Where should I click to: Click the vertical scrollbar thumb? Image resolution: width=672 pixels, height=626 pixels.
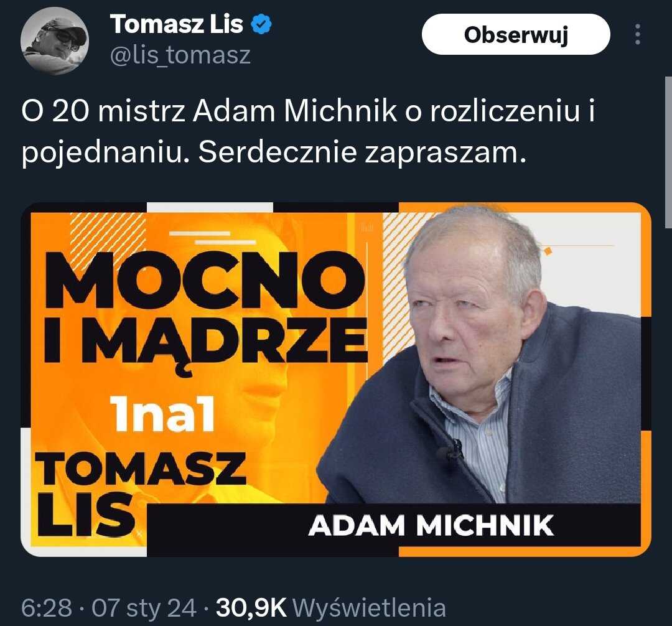point(668,152)
